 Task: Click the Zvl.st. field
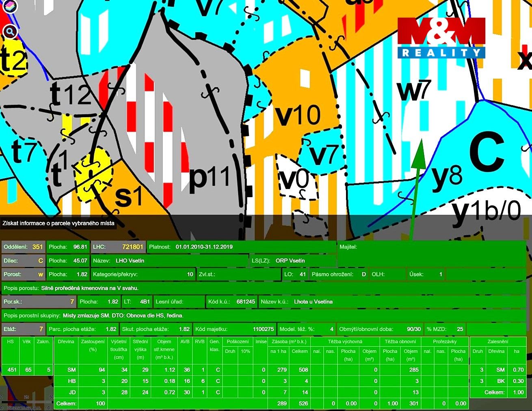(x=239, y=274)
